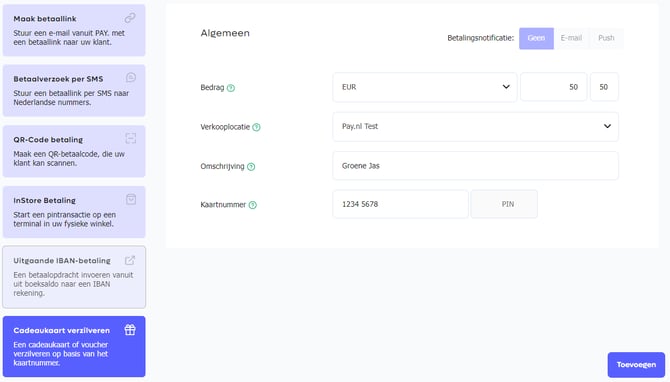670x382 pixels.
Task: Open the help icon next to Kaartnummer
Action: 253,205
